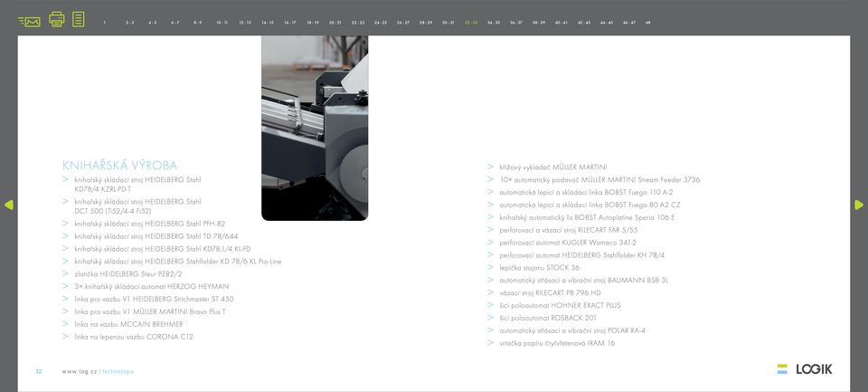Jump to pages 6-7
This screenshot has height=392, width=868.
point(175,23)
